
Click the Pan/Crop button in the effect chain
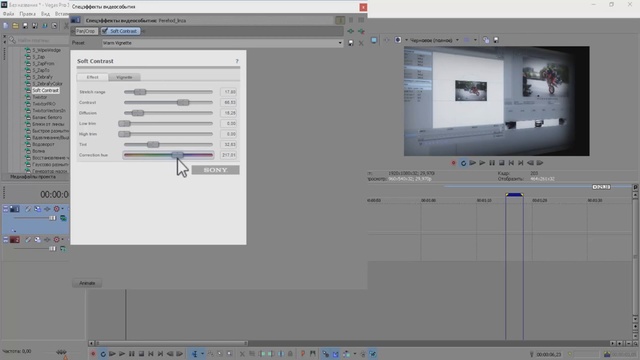click(86, 31)
